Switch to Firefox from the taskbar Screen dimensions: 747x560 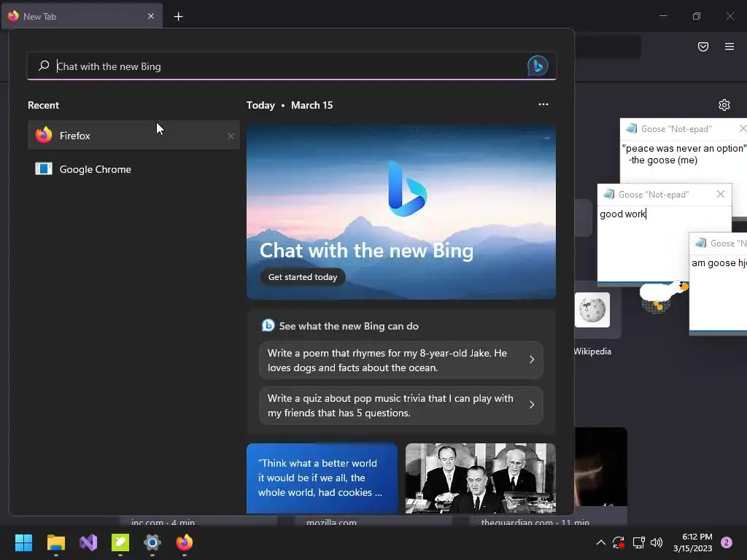[185, 542]
